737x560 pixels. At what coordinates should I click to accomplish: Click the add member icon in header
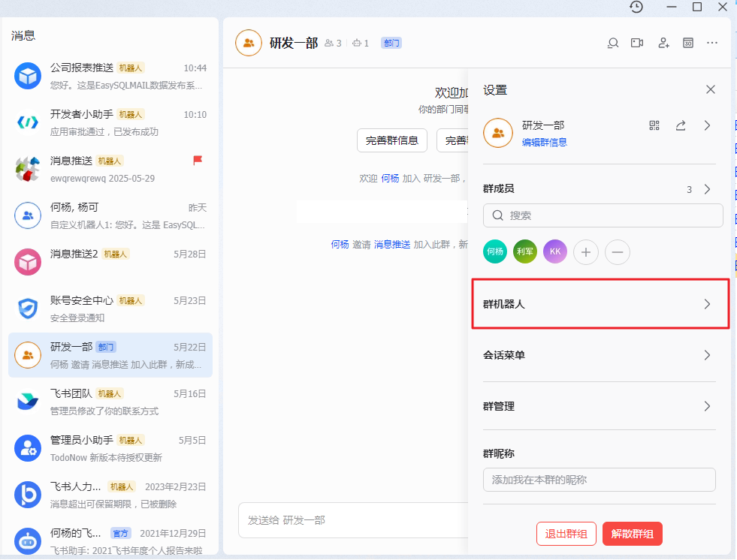[x=663, y=44]
